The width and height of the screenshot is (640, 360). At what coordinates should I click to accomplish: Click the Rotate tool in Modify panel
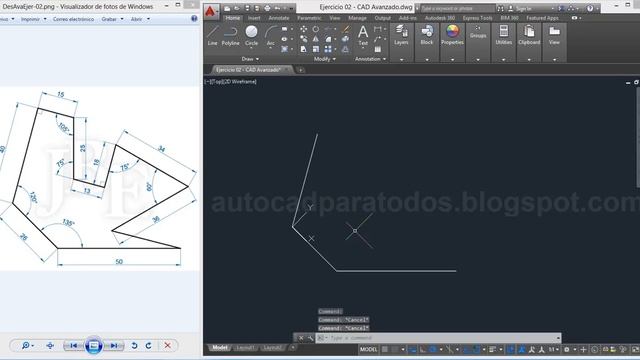[x=316, y=29]
